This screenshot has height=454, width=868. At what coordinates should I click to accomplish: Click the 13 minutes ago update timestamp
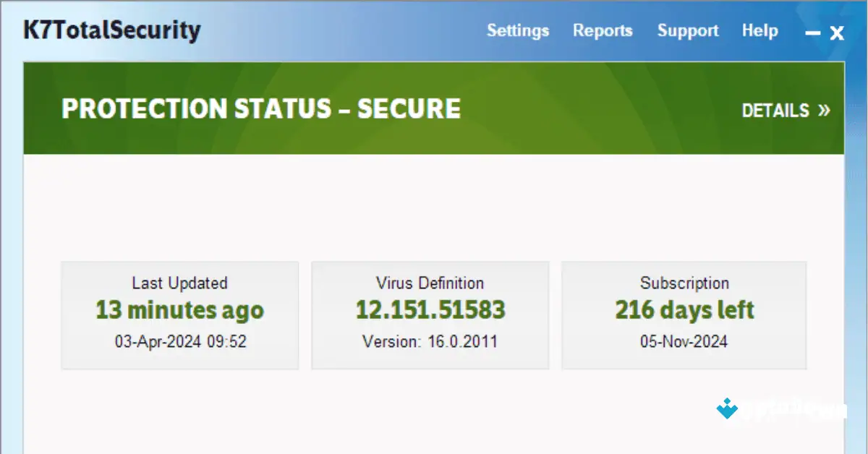coord(179,310)
